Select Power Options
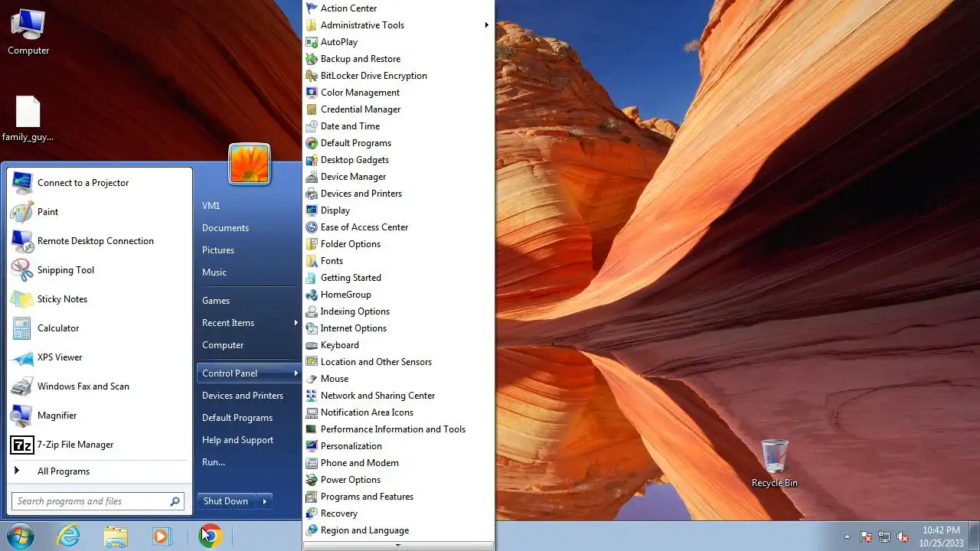 click(x=398, y=480)
